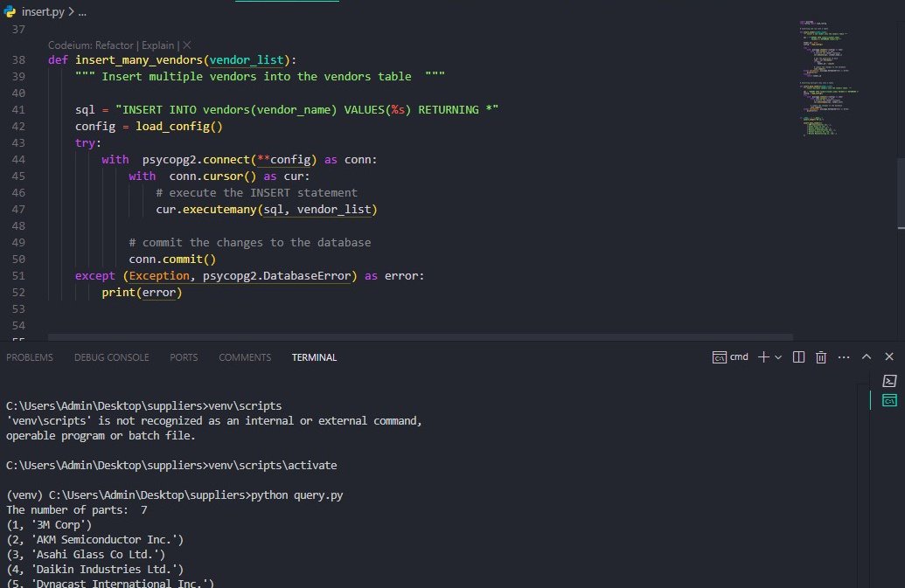Click the editor vertical scrollbar

901,193
